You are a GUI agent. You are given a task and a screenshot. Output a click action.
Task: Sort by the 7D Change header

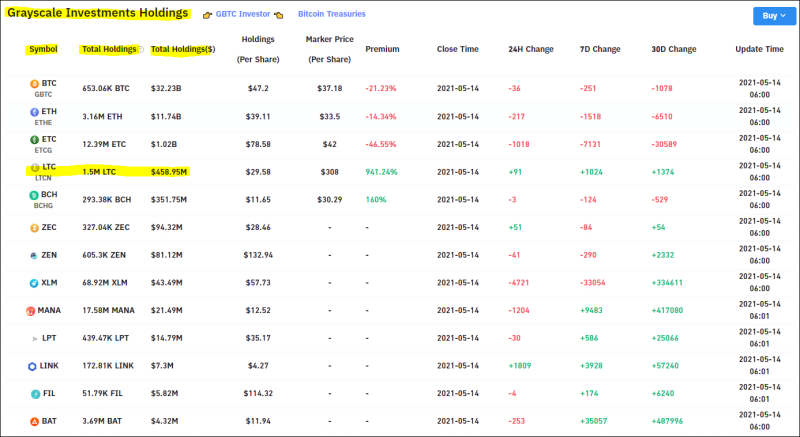pyautogui.click(x=600, y=49)
